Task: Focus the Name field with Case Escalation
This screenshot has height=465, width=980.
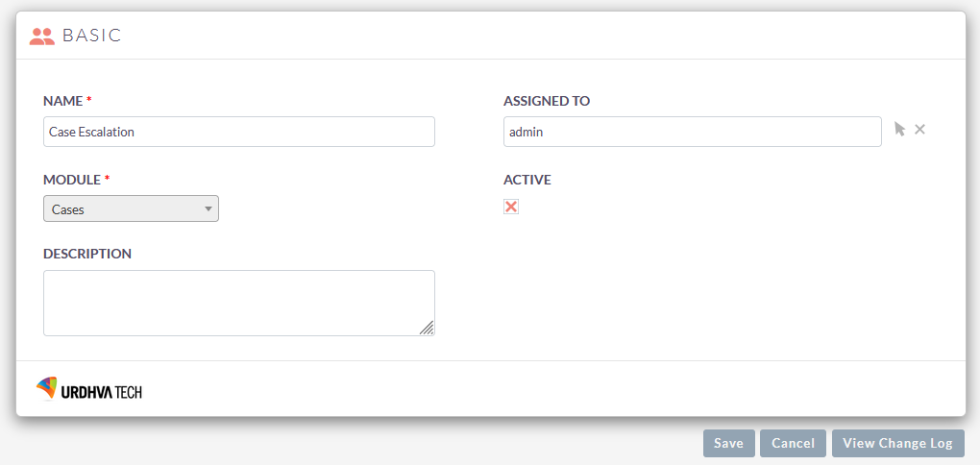Action: pos(238,132)
